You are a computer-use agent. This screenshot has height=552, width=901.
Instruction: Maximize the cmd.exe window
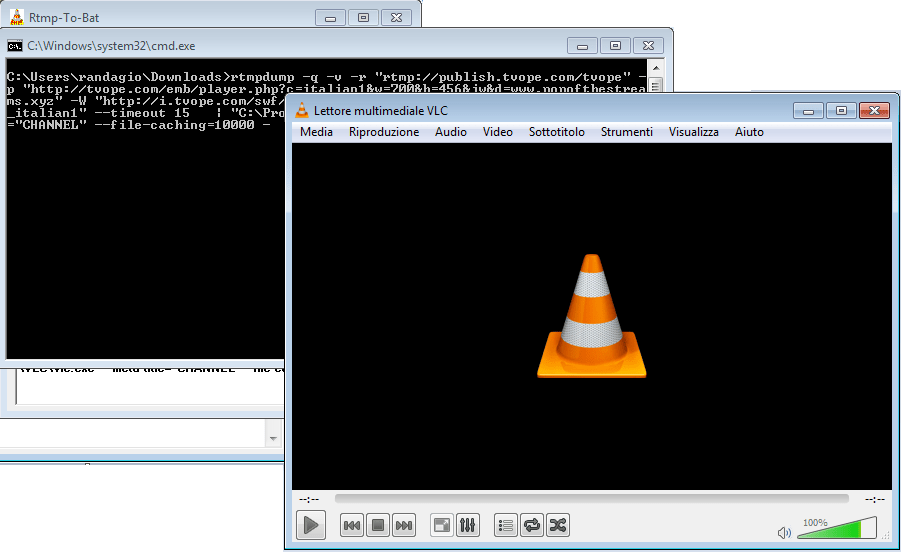[x=615, y=45]
